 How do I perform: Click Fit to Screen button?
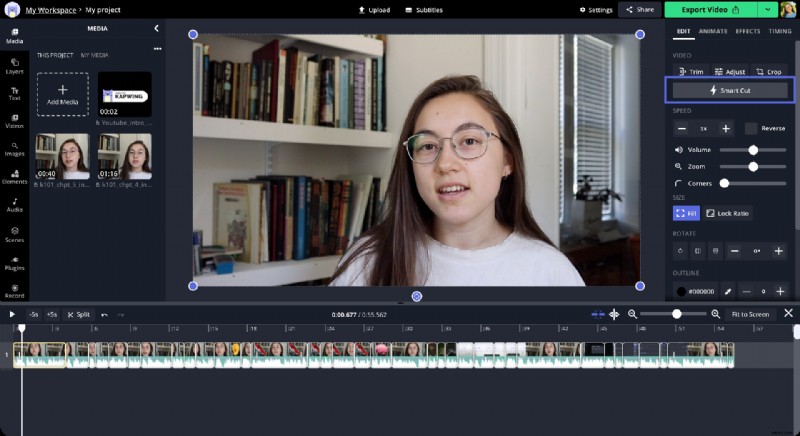(750, 315)
